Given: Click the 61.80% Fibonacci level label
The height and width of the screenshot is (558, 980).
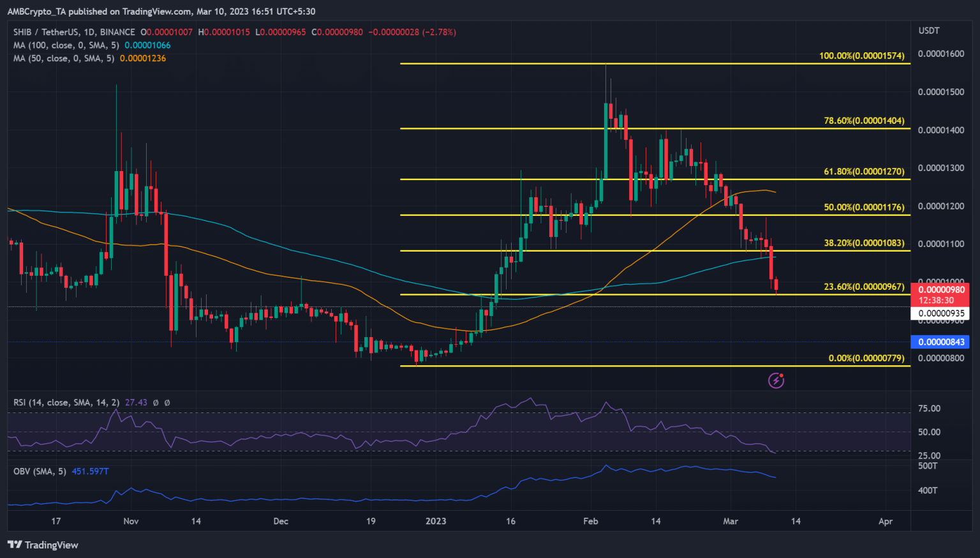Looking at the screenshot, I should click(x=864, y=172).
